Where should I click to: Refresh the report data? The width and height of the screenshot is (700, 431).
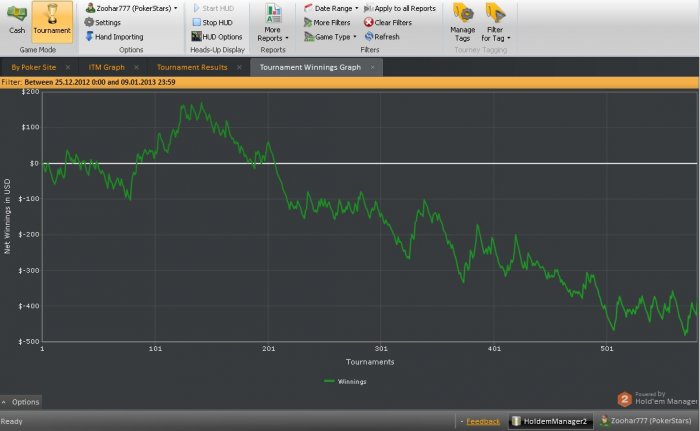click(381, 36)
